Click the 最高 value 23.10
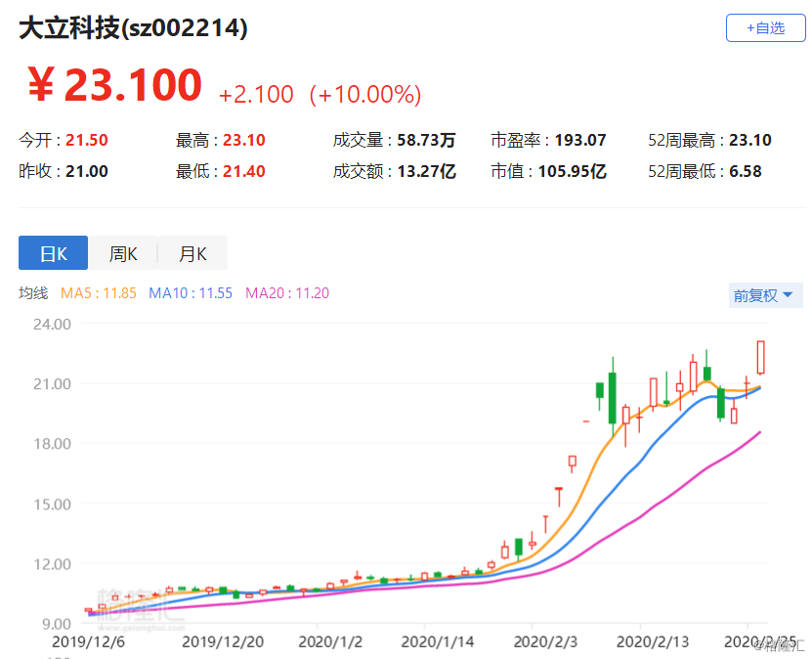The width and height of the screenshot is (812, 659). [244, 140]
